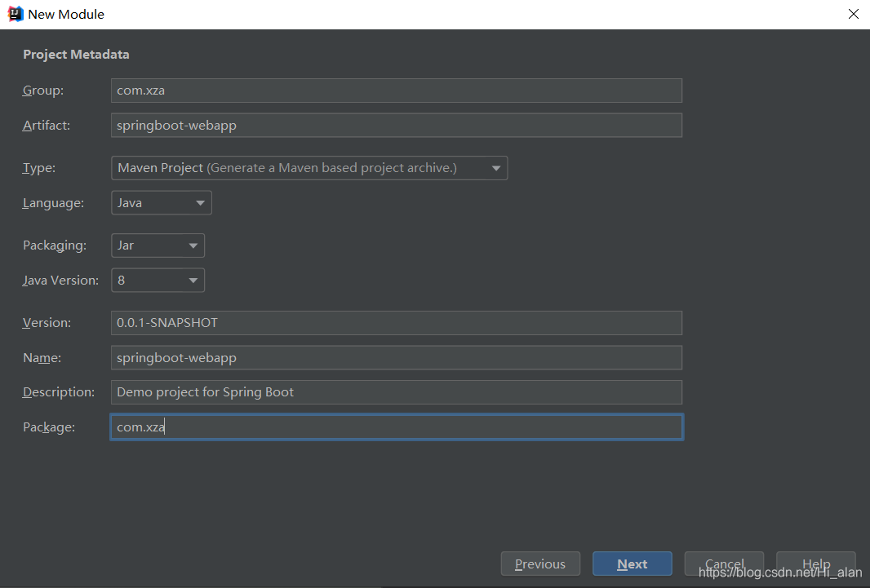Focus the Group input field
This screenshot has height=588, width=870.
[396, 91]
